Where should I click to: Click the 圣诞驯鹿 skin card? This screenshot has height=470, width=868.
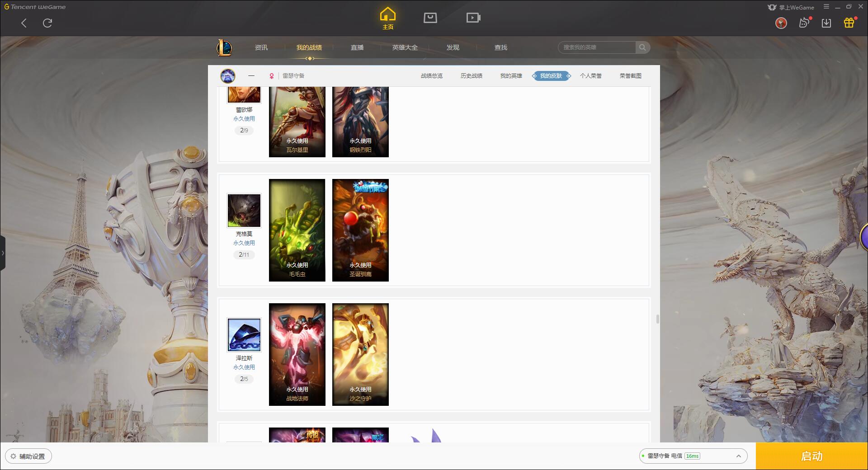pos(360,230)
